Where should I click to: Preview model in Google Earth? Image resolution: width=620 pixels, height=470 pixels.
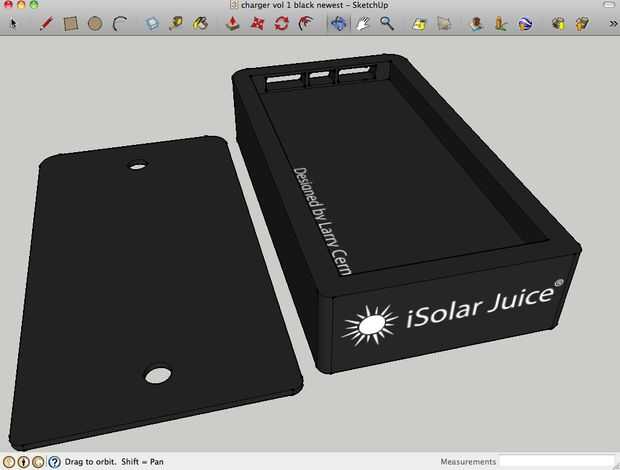pyautogui.click(x=525, y=24)
